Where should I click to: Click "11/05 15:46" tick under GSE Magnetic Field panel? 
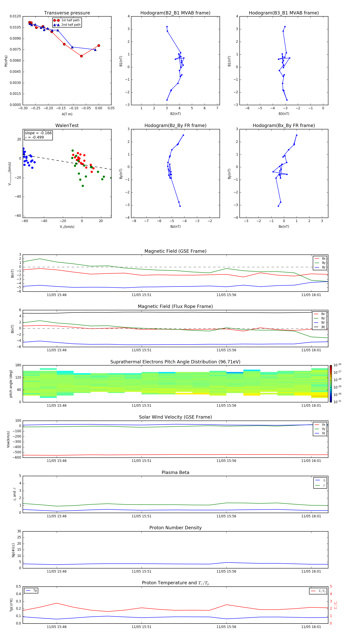pos(57,295)
